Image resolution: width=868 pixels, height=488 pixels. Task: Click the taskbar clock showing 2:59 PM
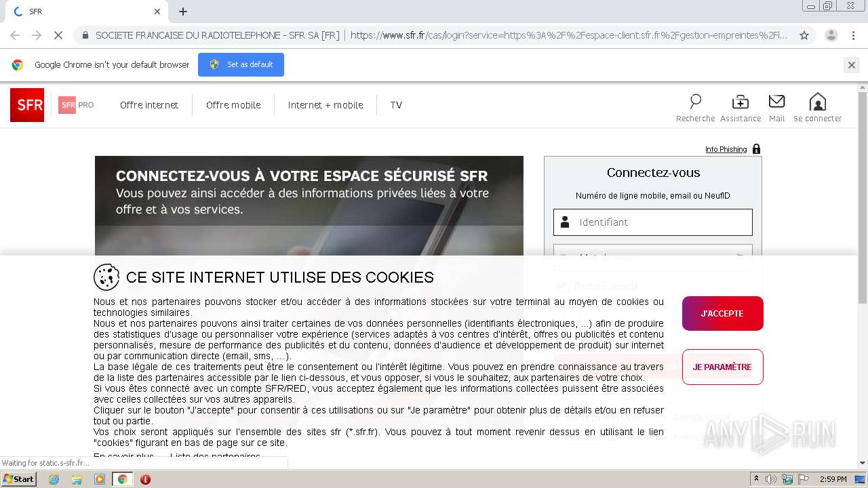pos(833,479)
